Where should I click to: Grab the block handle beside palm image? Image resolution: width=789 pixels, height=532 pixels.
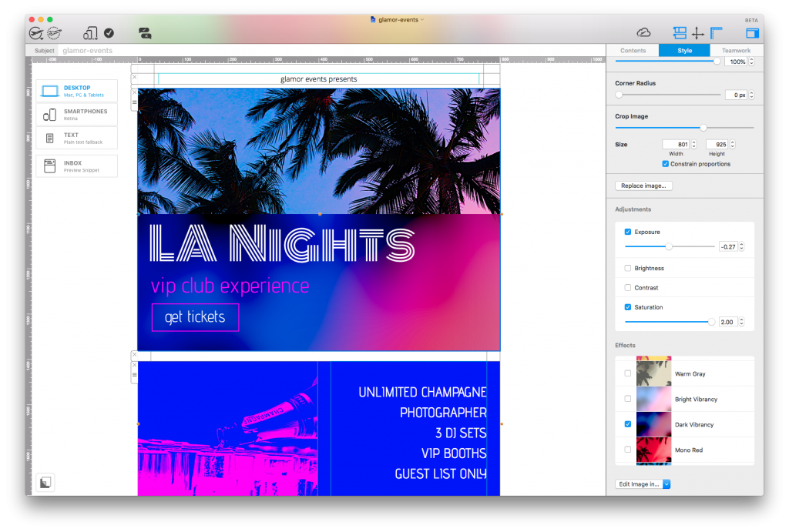134,102
